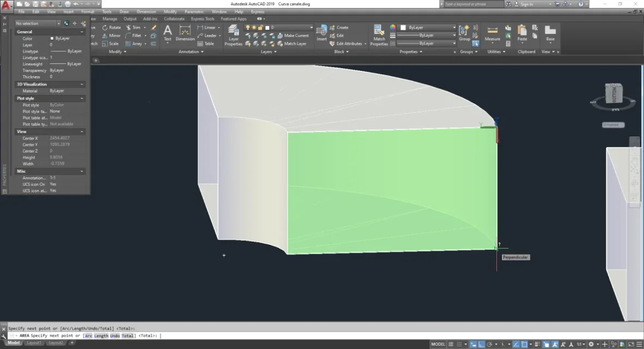Viewport: 644px width, 349px height.
Task: Toggle polar tracking in status bar
Action: click(x=490, y=344)
